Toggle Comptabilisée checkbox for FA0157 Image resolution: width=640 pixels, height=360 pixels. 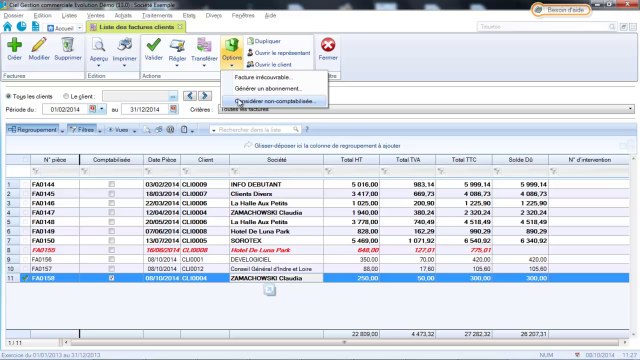111,269
